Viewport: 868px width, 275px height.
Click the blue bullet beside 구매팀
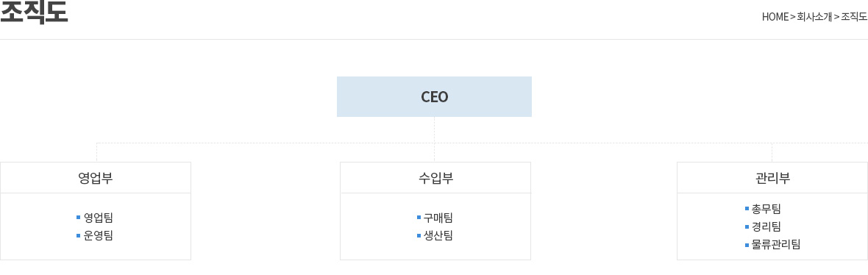click(x=419, y=218)
